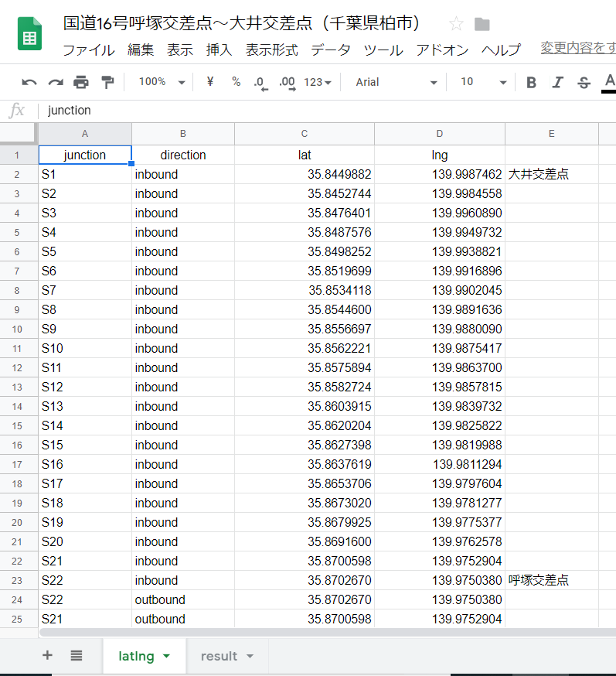Image resolution: width=616 pixels, height=676 pixels.
Task: Open the 100% zoom dropdown
Action: (162, 82)
